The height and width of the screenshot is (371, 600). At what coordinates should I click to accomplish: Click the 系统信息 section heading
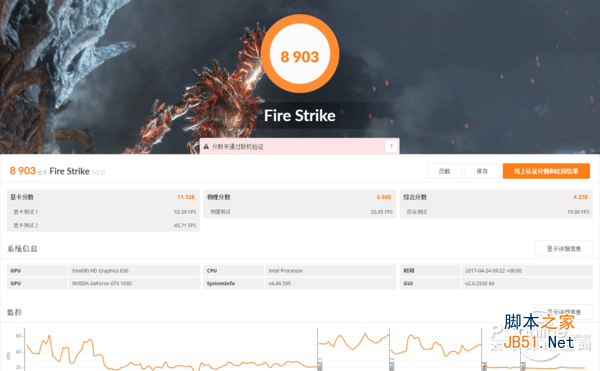click(22, 249)
